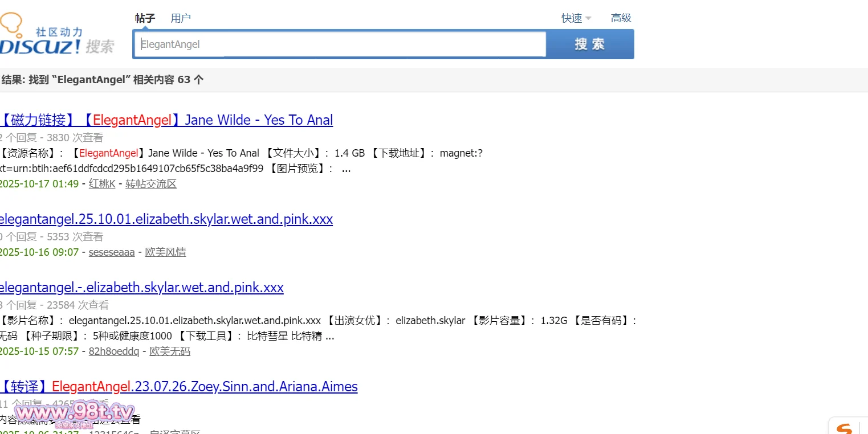View author seseseaaa's profile

(x=112, y=252)
